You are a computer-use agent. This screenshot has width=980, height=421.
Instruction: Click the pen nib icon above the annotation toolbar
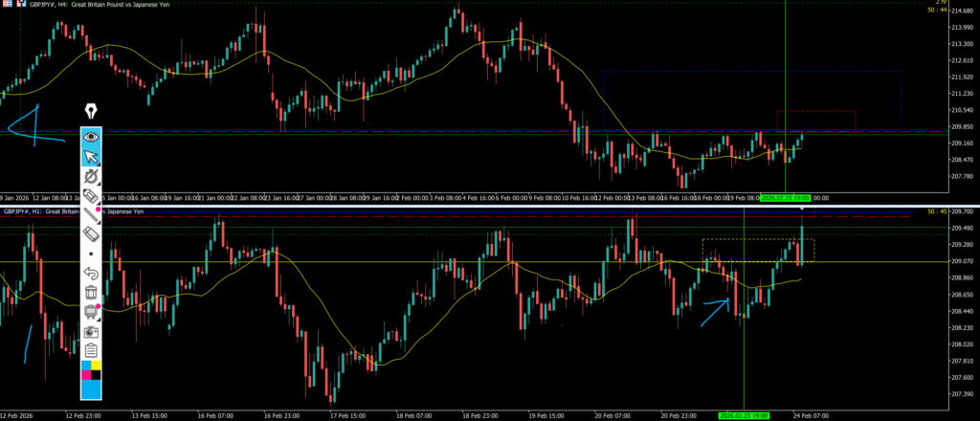pyautogui.click(x=92, y=111)
